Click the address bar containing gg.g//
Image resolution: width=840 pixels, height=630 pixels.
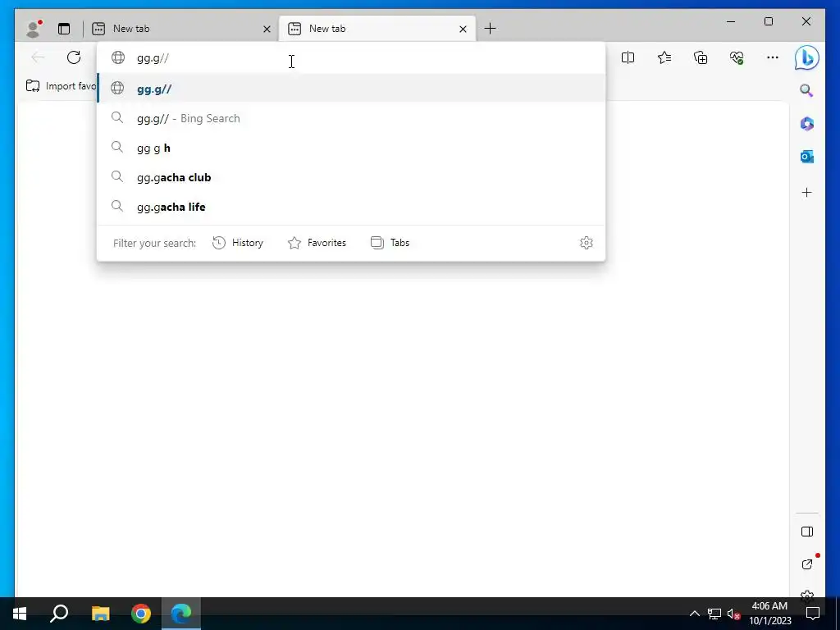351,58
